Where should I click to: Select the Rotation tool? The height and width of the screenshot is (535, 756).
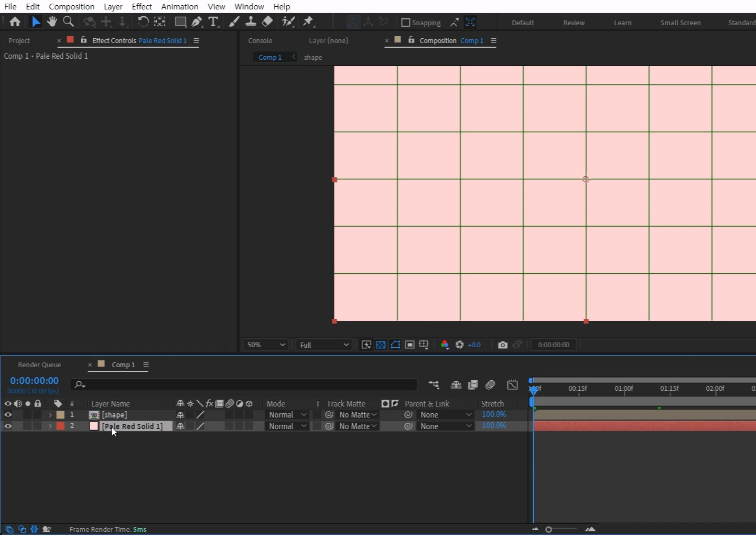[x=143, y=22]
